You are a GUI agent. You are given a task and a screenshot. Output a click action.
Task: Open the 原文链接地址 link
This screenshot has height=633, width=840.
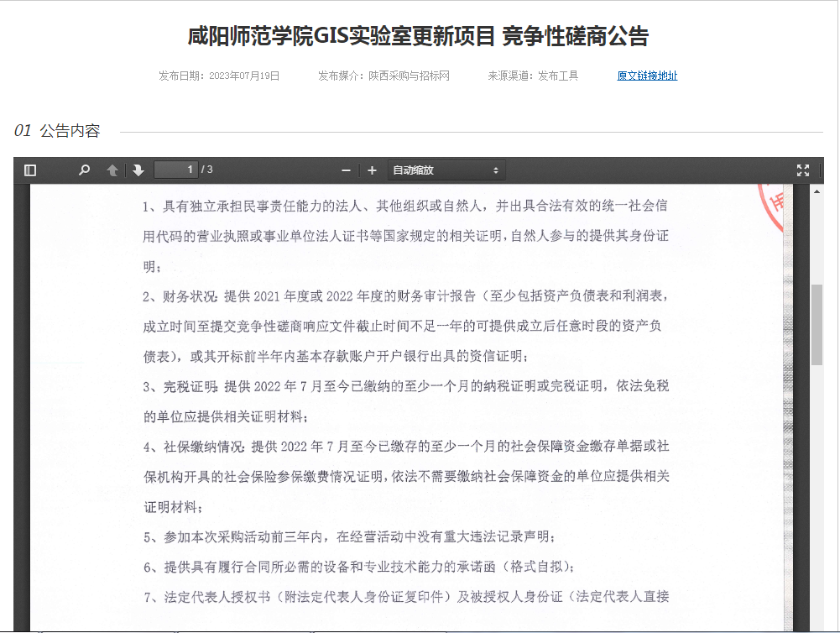(x=647, y=76)
